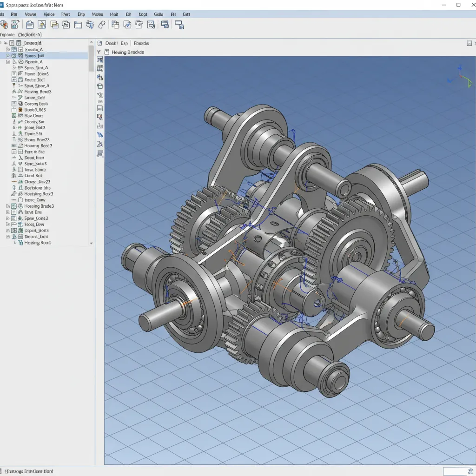Click the Copy icon on the main toolbar
The height and width of the screenshot is (476, 476).
54,25
